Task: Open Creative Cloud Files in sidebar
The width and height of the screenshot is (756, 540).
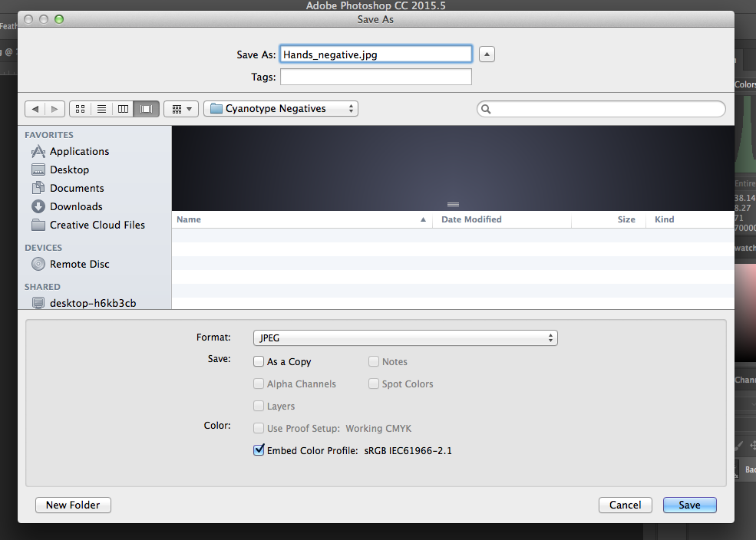Action: pyautogui.click(x=87, y=225)
